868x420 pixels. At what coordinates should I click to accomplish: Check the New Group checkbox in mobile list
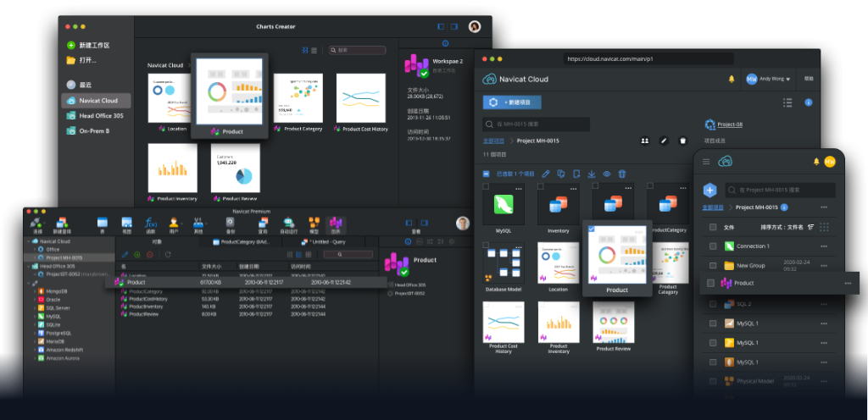(x=711, y=265)
